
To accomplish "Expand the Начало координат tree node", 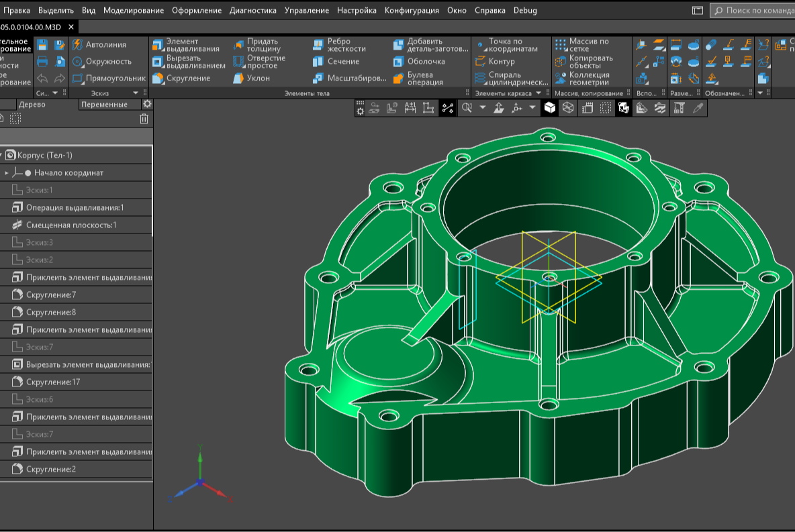I will [7, 173].
